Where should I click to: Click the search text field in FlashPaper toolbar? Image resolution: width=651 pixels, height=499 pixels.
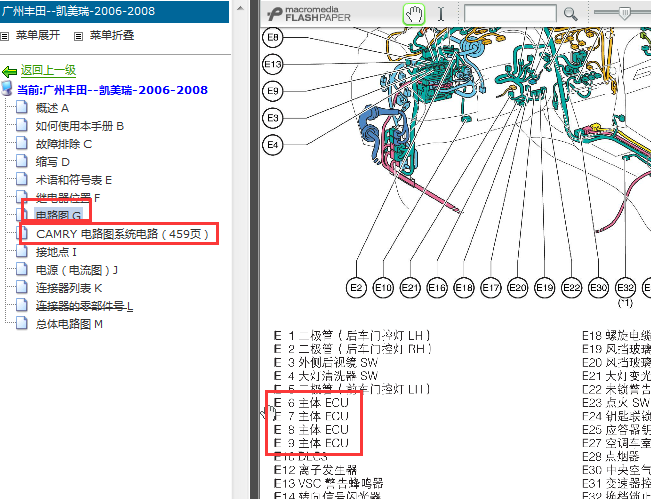click(510, 13)
